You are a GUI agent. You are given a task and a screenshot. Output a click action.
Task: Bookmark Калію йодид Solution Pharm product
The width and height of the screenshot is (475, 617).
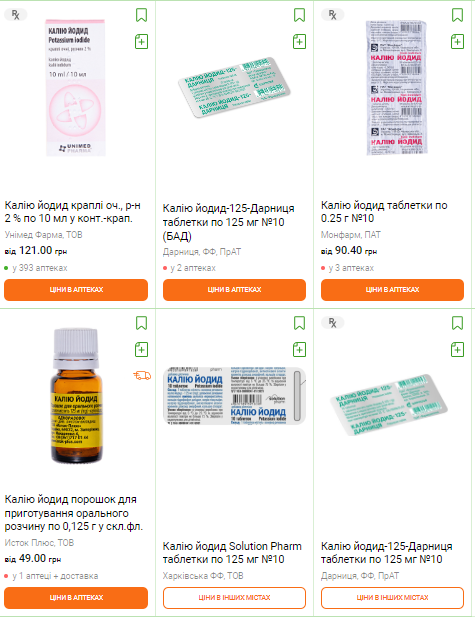click(x=299, y=323)
